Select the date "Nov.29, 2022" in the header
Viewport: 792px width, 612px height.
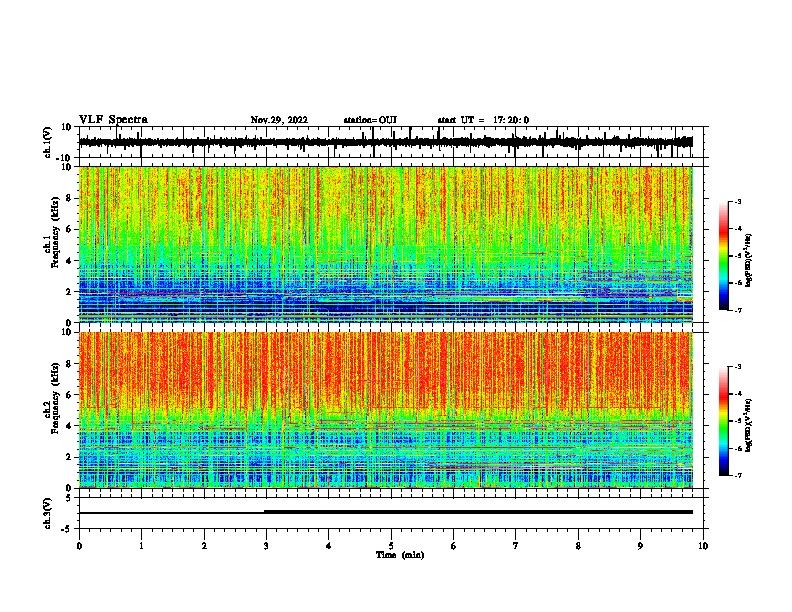[x=279, y=120]
